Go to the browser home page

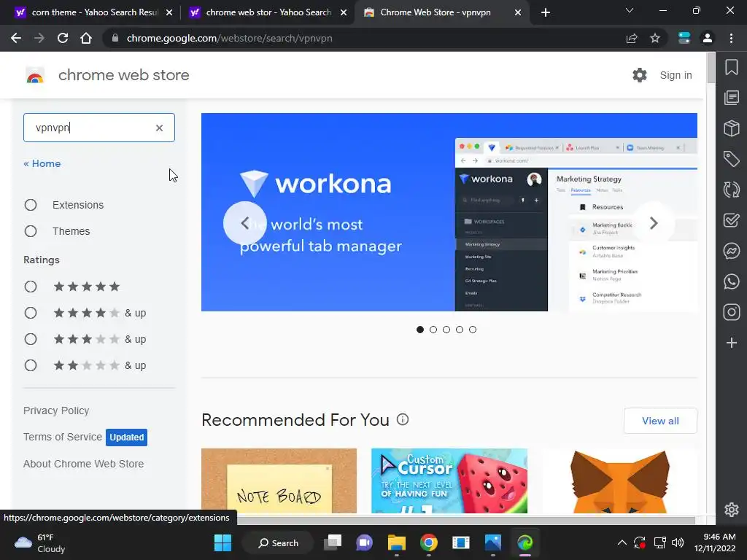click(x=86, y=38)
